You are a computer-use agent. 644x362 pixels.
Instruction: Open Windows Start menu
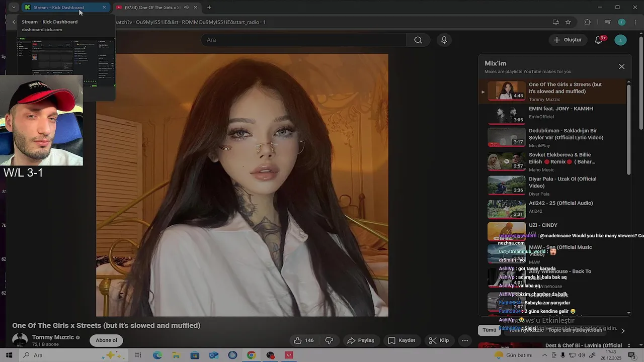(x=9, y=355)
